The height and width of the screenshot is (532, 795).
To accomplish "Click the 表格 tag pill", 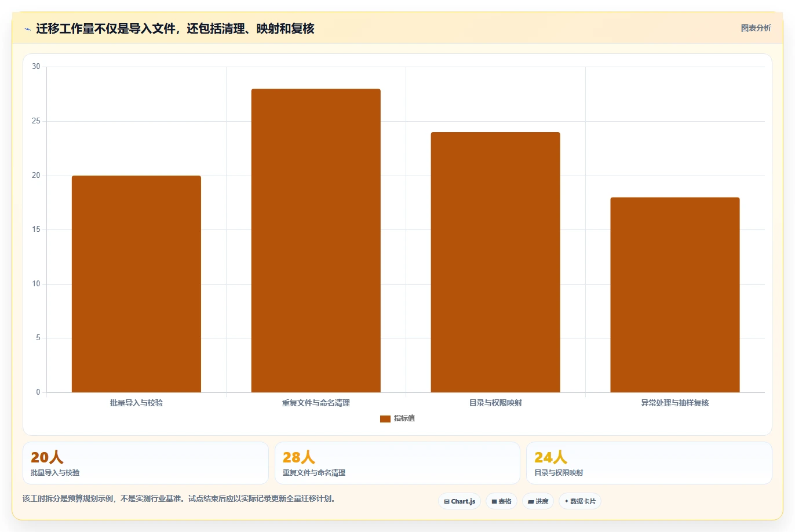I will coord(501,501).
